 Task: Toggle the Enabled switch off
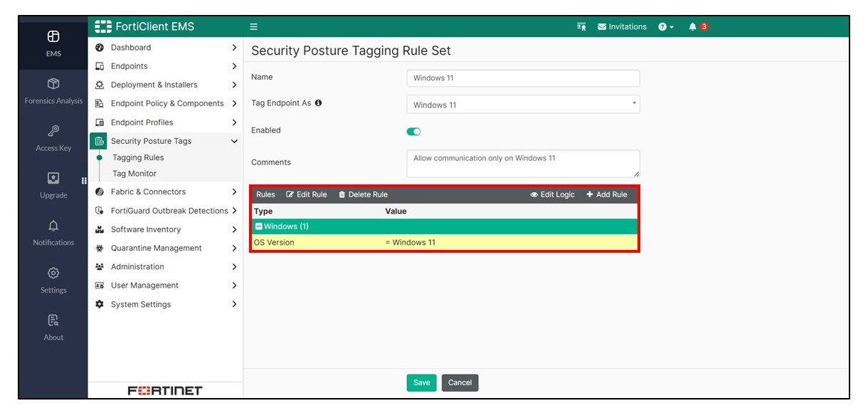[413, 131]
